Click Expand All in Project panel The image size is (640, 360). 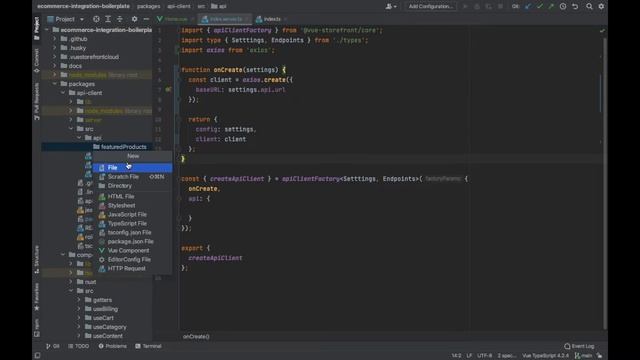point(108,19)
